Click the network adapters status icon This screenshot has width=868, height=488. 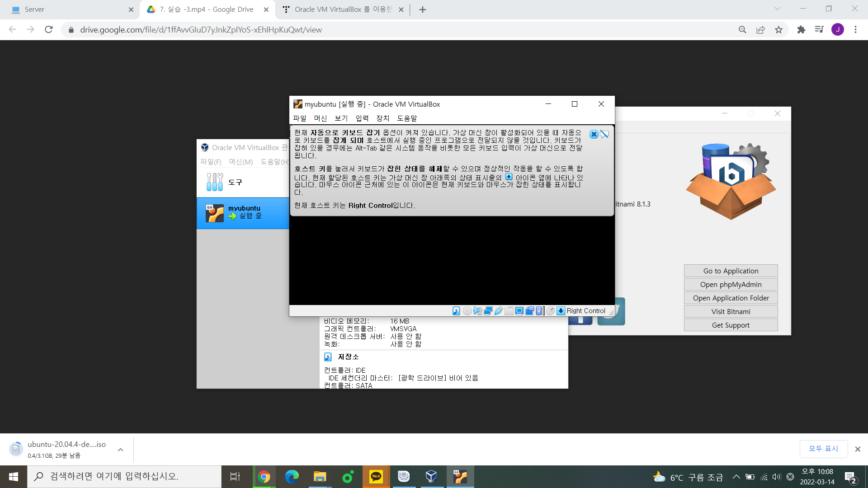[488, 311]
